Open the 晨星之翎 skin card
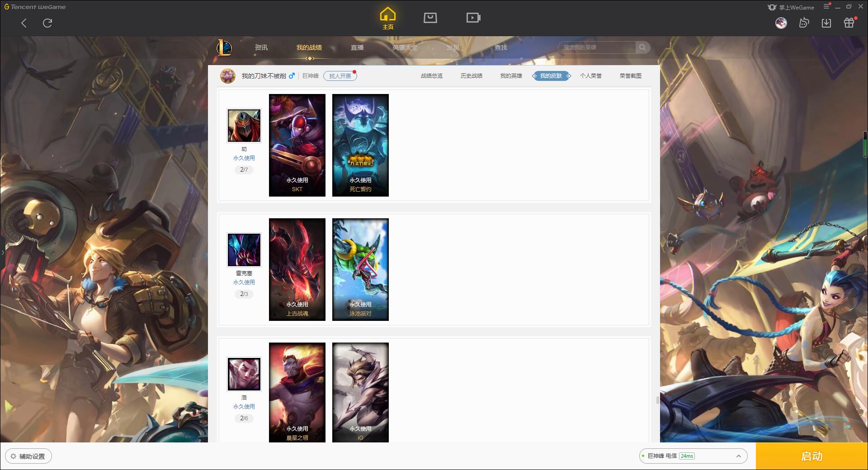Viewport: 868px width, 470px height. click(x=297, y=392)
